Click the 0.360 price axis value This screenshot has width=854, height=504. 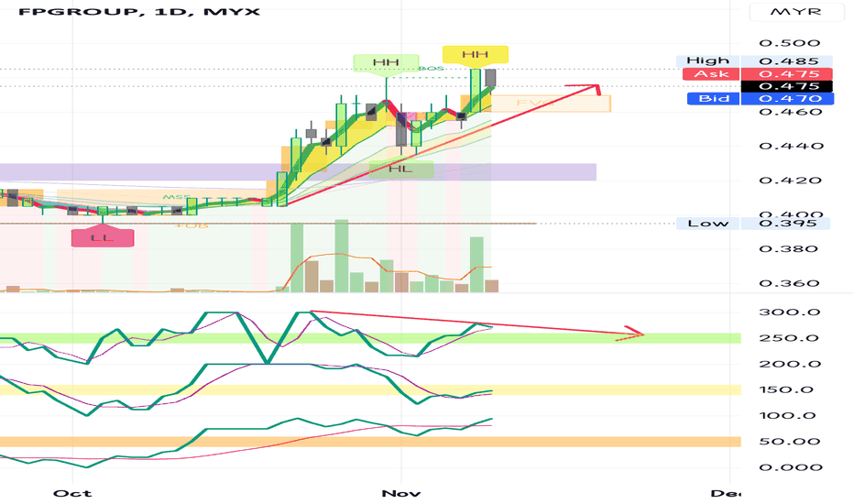(x=789, y=283)
